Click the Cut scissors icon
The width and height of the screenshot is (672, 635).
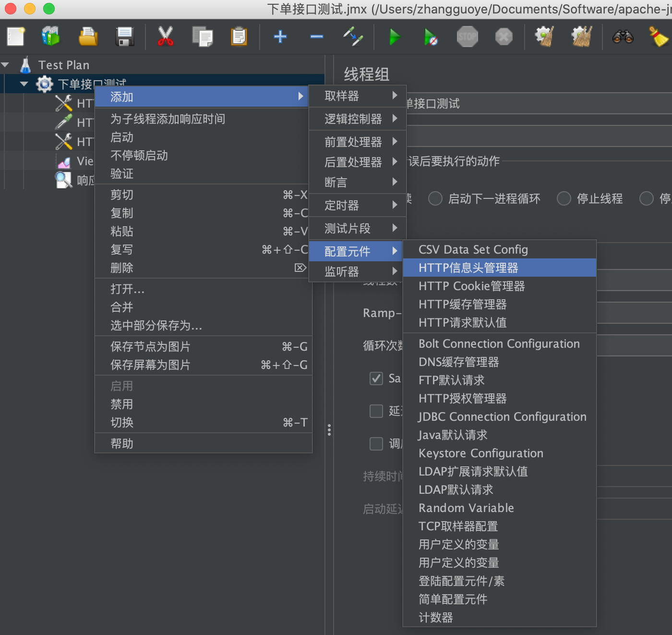[x=165, y=37]
